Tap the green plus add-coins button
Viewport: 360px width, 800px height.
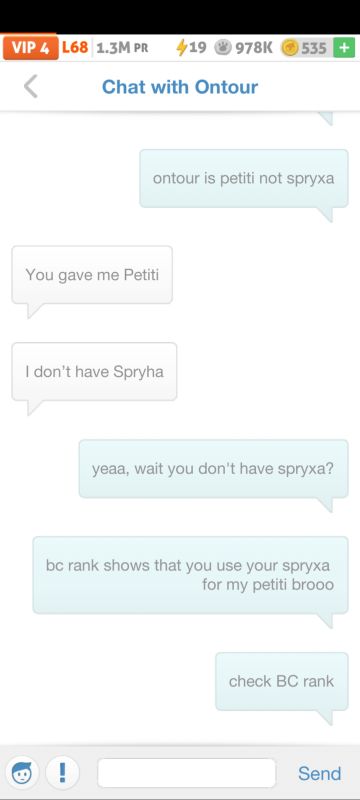point(344,48)
